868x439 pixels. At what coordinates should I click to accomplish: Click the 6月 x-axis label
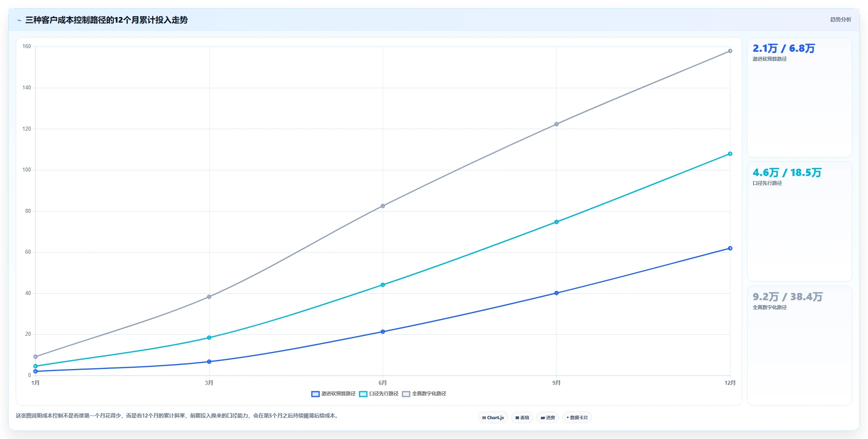383,383
